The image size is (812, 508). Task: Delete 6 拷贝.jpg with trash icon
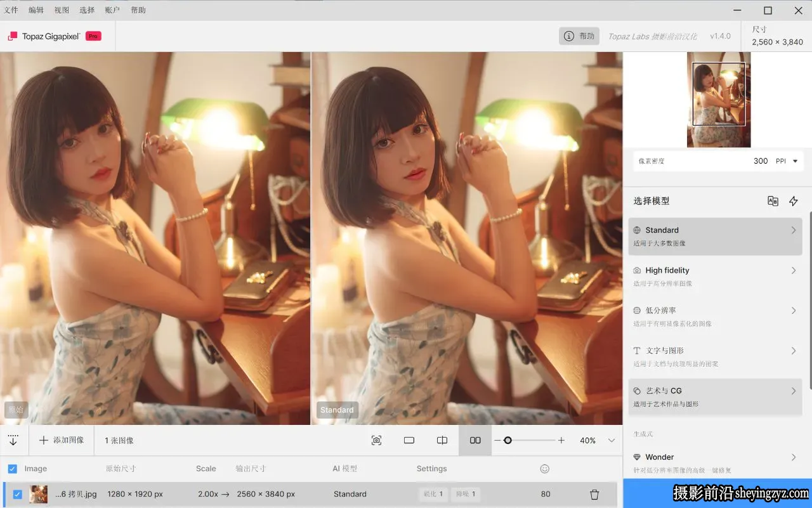[x=594, y=494]
